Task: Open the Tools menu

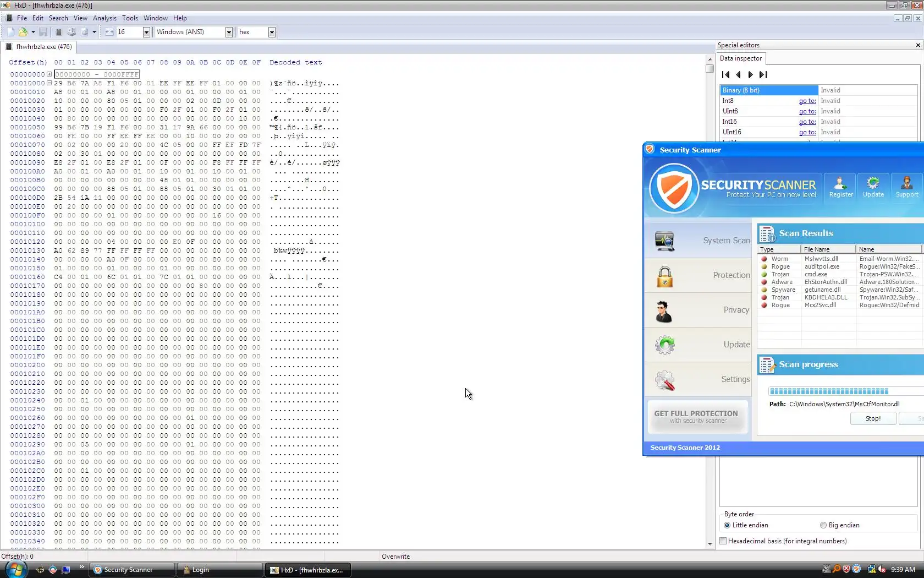Action: click(130, 18)
